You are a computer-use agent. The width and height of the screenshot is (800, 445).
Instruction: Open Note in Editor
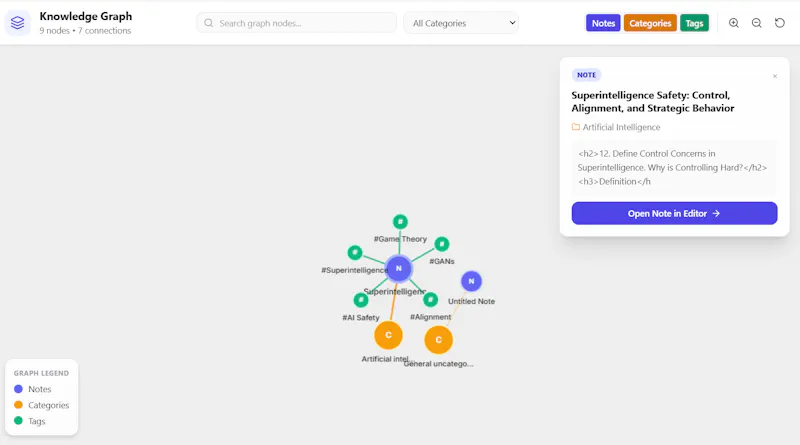coord(674,213)
